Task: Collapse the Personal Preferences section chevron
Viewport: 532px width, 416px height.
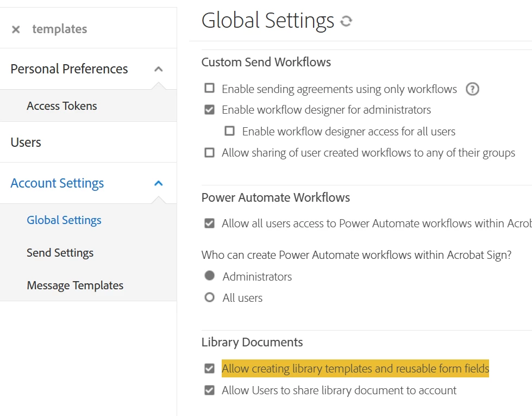Action: 158,69
